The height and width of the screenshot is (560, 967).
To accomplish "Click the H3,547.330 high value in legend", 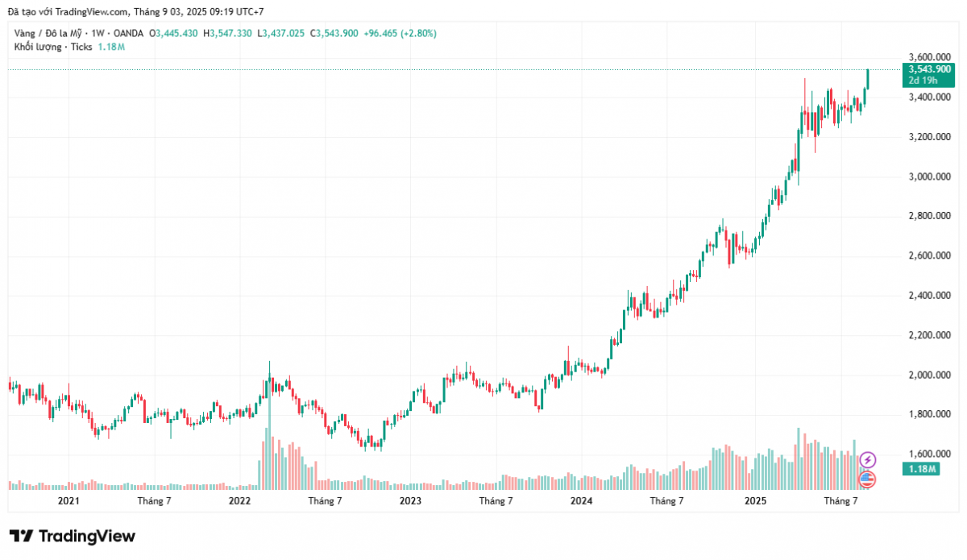I will (x=227, y=33).
